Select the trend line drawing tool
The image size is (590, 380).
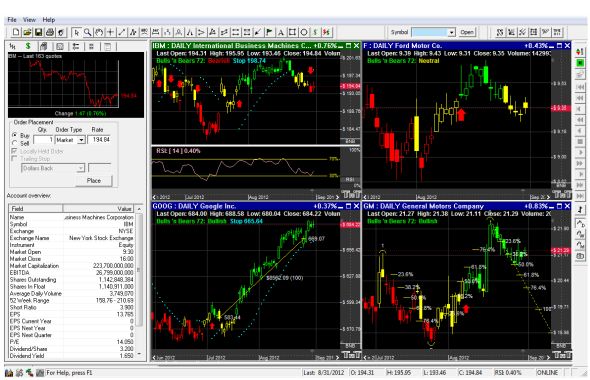pyautogui.click(x=122, y=32)
